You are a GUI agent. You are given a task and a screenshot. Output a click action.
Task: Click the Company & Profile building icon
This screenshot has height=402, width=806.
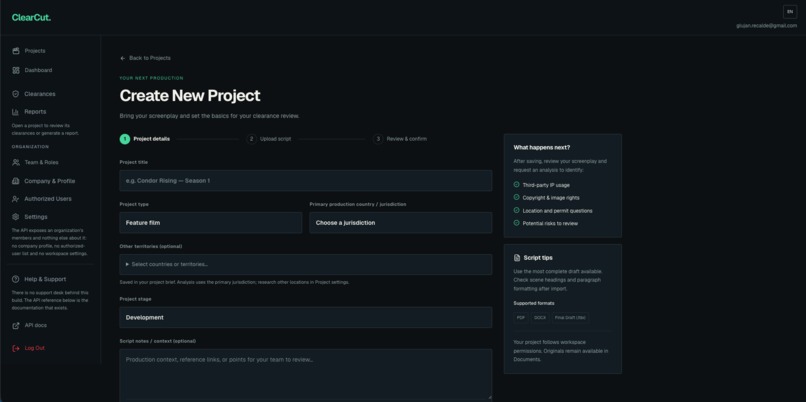pyautogui.click(x=16, y=181)
